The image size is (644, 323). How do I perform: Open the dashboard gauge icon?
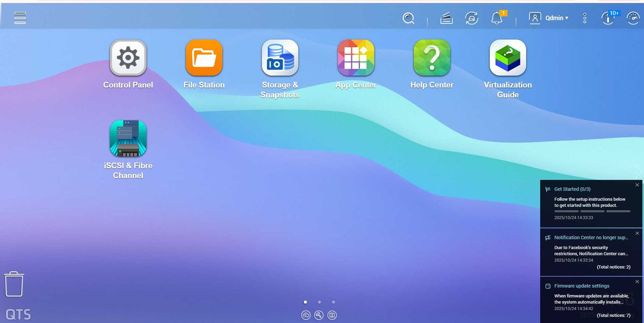(x=633, y=18)
